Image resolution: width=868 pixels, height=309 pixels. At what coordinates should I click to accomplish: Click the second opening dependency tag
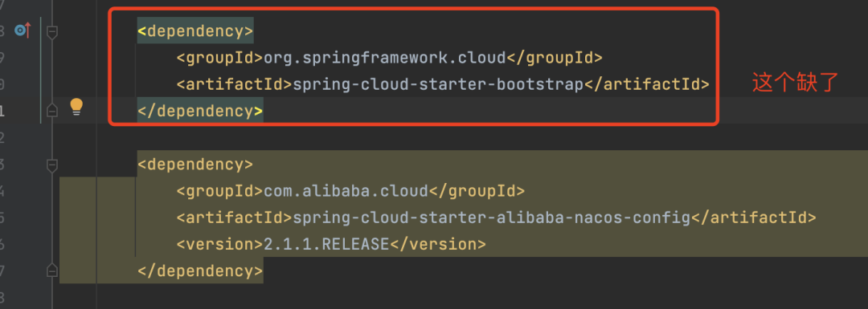[x=195, y=165]
